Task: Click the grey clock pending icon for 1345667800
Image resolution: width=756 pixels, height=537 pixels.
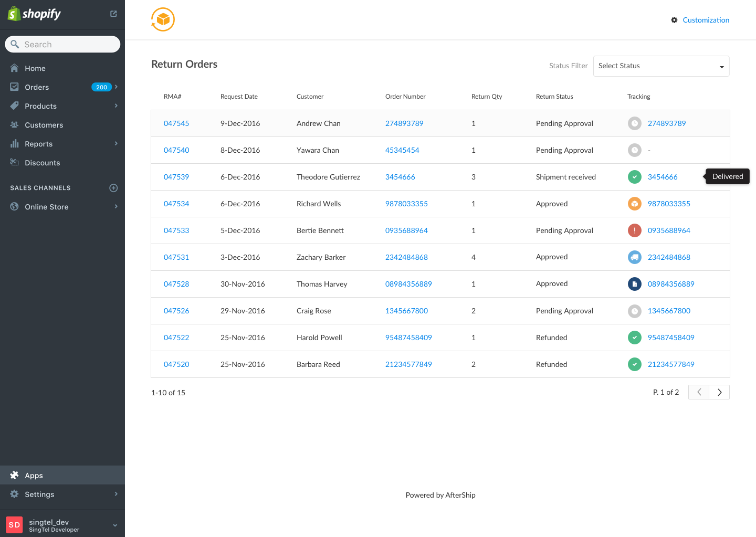Action: point(635,311)
